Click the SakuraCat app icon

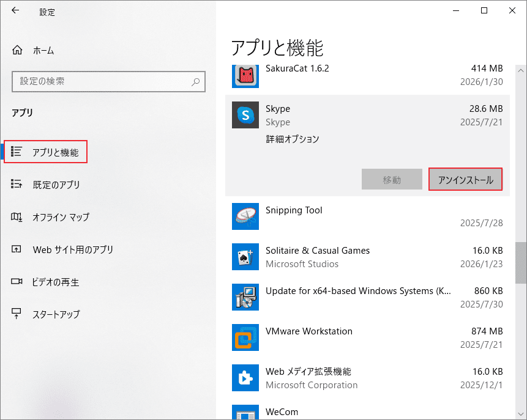pyautogui.click(x=245, y=75)
